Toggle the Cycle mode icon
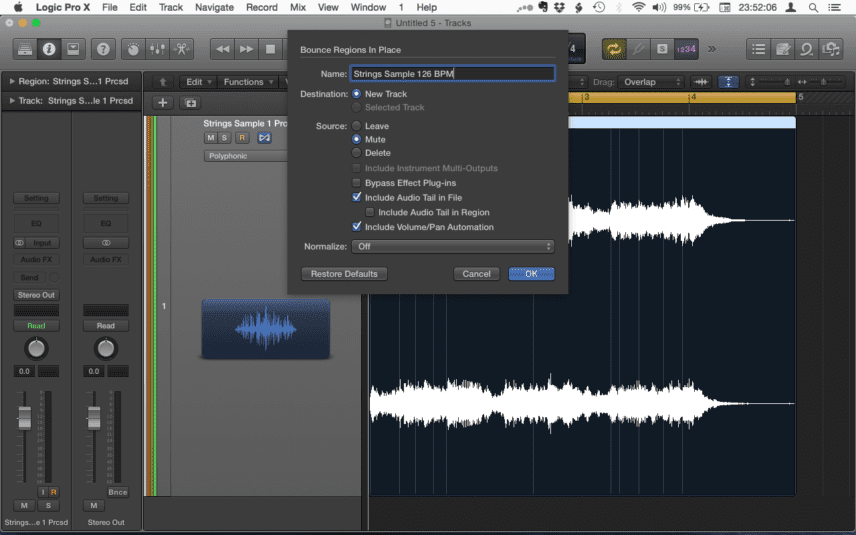 coord(614,49)
